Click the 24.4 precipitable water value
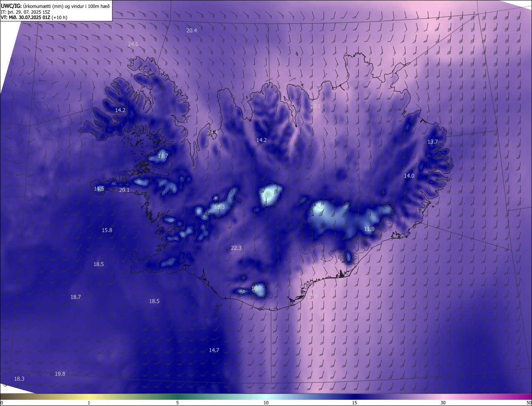The height and width of the screenshot is (406, 532). [212, 132]
